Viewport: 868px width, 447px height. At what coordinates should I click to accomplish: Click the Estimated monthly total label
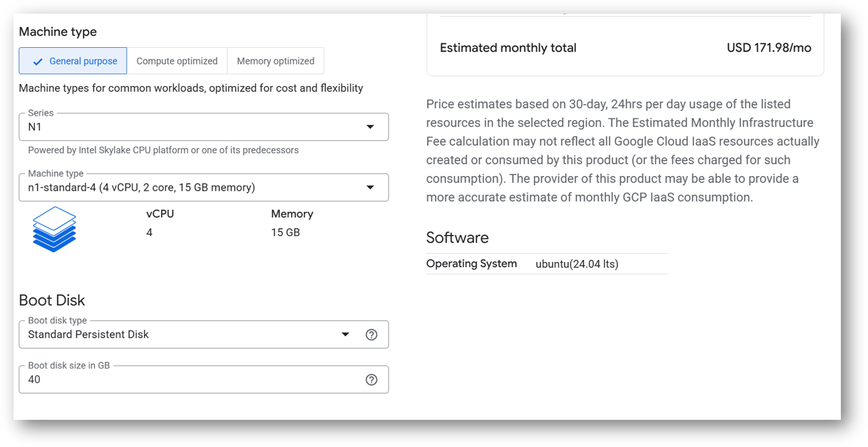[x=508, y=48]
